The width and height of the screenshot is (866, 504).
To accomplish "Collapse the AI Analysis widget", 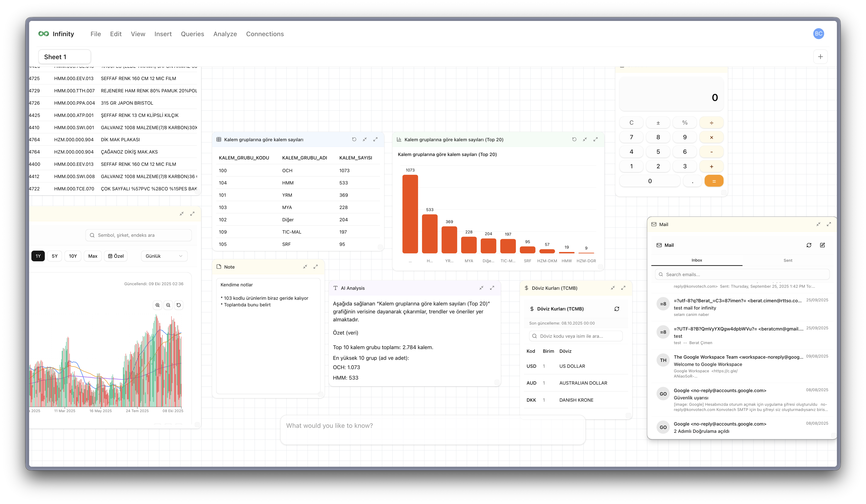I will tap(481, 288).
